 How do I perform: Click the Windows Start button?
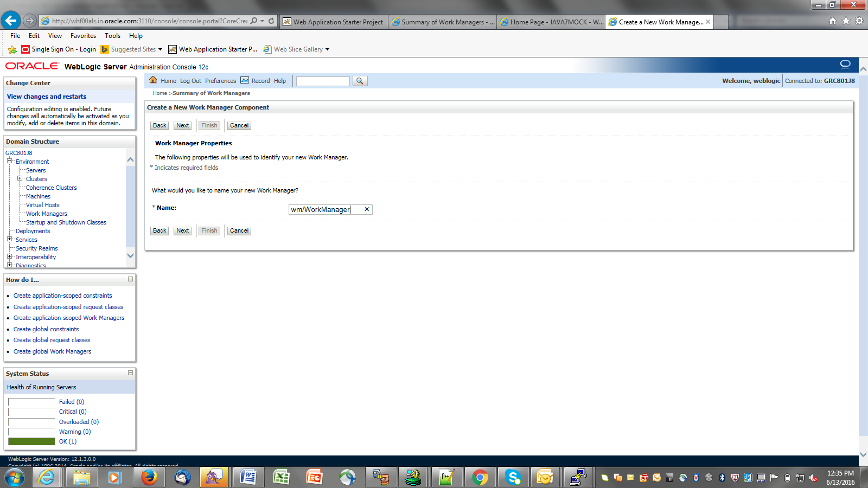click(15, 478)
